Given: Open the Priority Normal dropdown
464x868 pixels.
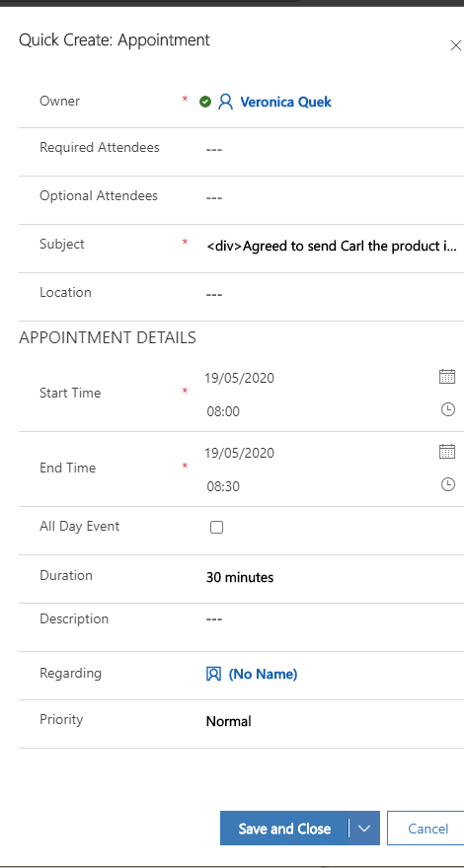Looking at the screenshot, I should 332,721.
